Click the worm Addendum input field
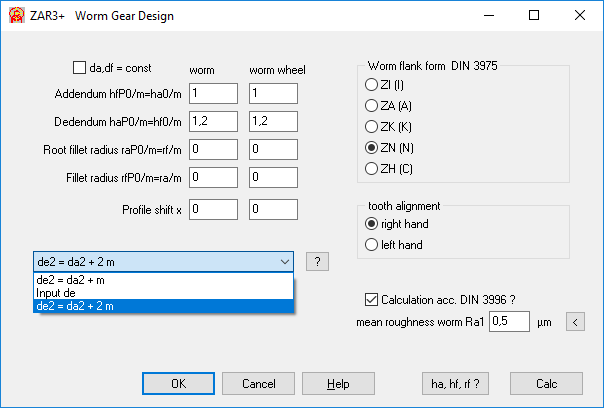Viewport: 604px width, 408px height. point(212,93)
